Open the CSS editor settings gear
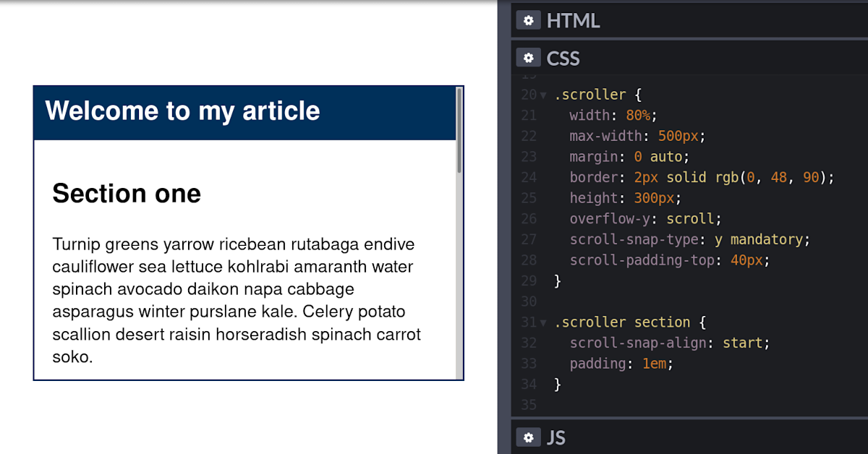Screen dimensions: 868x454 pos(528,58)
